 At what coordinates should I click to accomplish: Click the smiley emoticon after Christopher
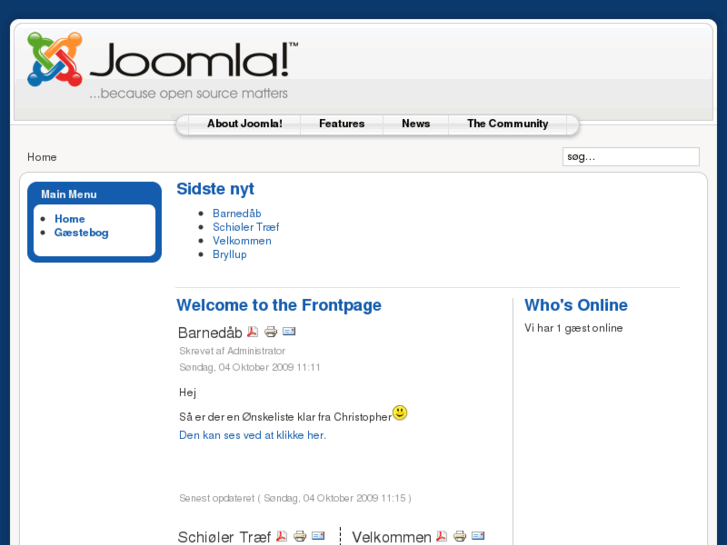(x=400, y=412)
